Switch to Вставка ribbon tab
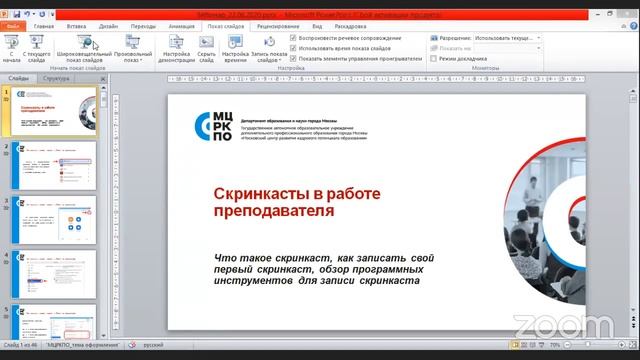Viewport: 640px width, 360px height. [76, 26]
